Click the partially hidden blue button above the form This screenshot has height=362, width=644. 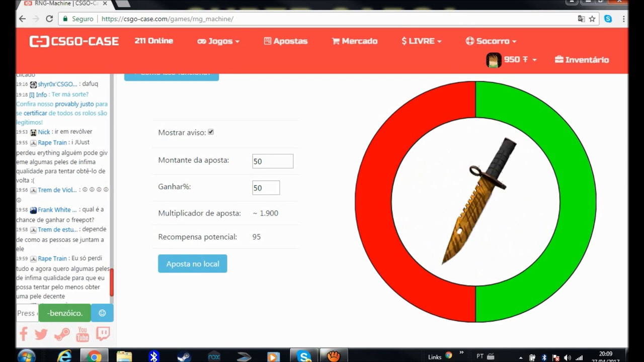(171, 76)
